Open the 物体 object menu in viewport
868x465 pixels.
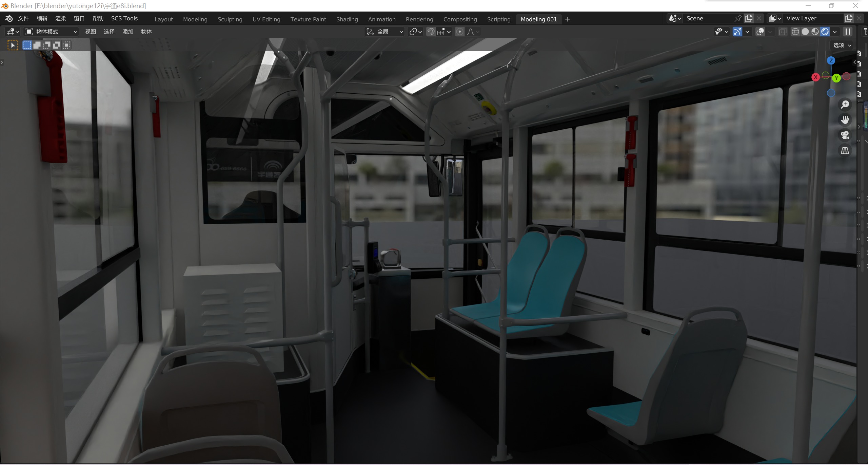click(x=146, y=32)
